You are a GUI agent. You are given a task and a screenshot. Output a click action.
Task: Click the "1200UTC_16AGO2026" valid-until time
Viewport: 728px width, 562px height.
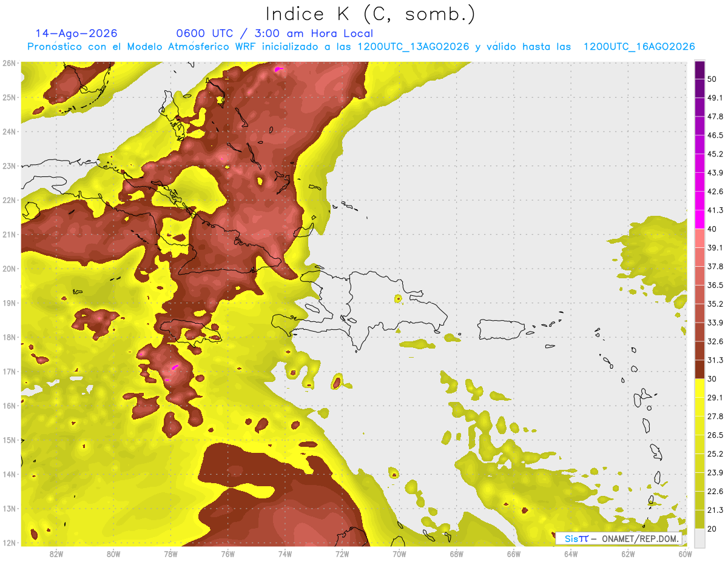tap(639, 47)
